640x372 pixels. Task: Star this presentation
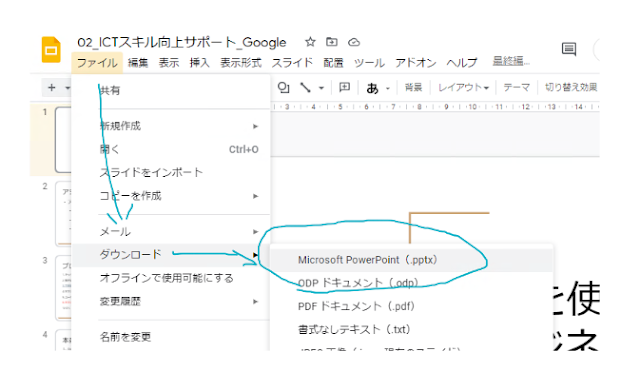pos(310,42)
